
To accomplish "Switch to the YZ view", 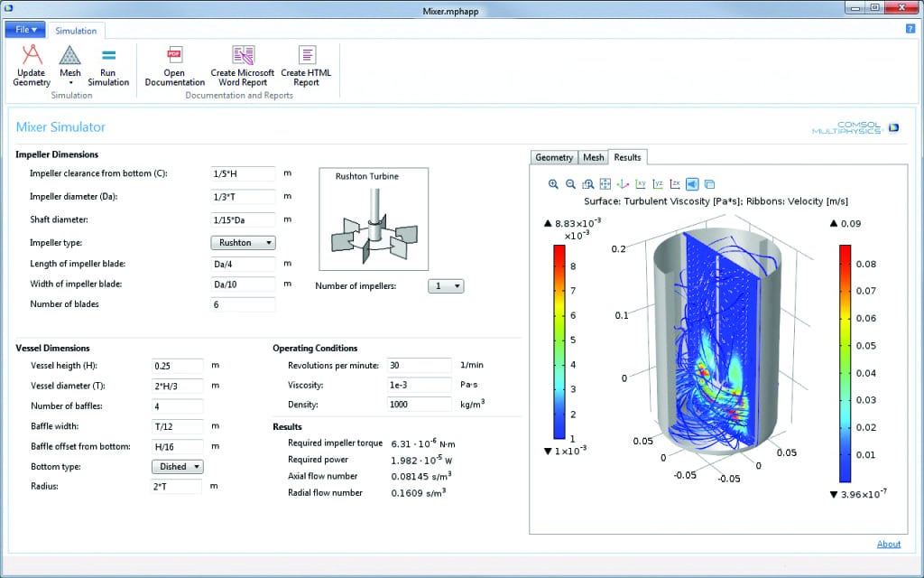I will (658, 184).
